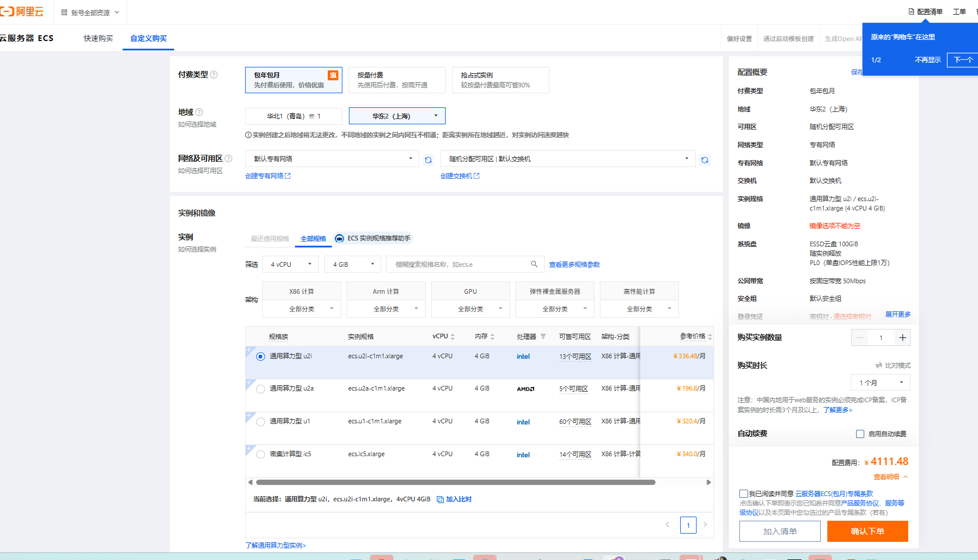
Task: Check the ECS terms agreement checkbox
Action: point(743,494)
